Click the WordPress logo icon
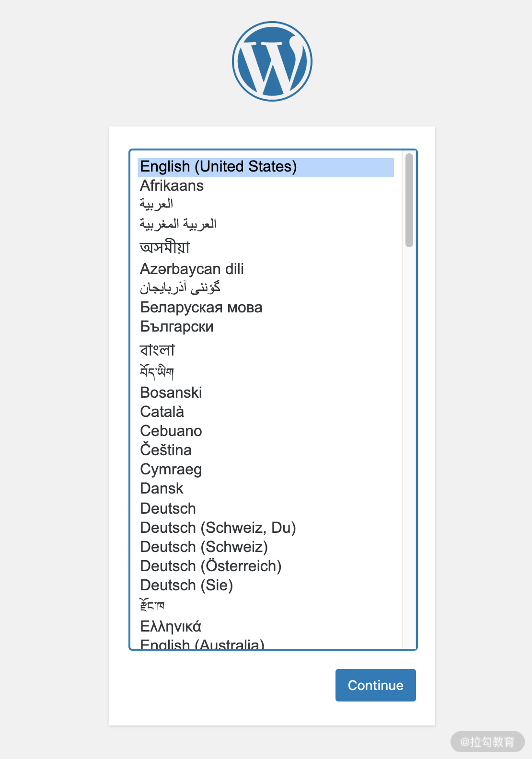The height and width of the screenshot is (759, 532). click(x=272, y=61)
